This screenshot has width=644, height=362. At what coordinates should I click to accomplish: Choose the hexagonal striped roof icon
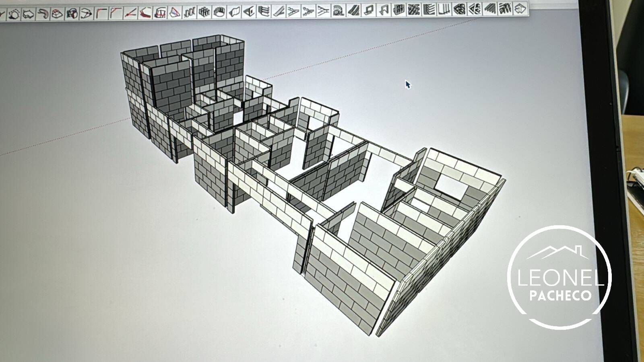click(459, 9)
